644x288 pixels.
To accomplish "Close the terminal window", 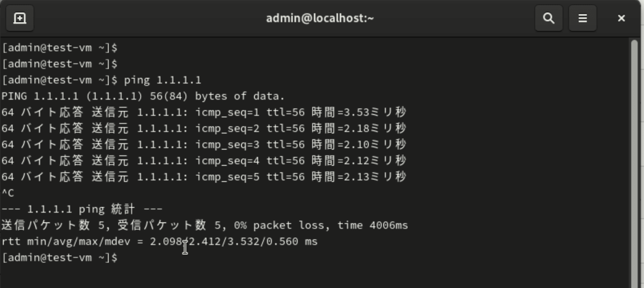I will [621, 18].
